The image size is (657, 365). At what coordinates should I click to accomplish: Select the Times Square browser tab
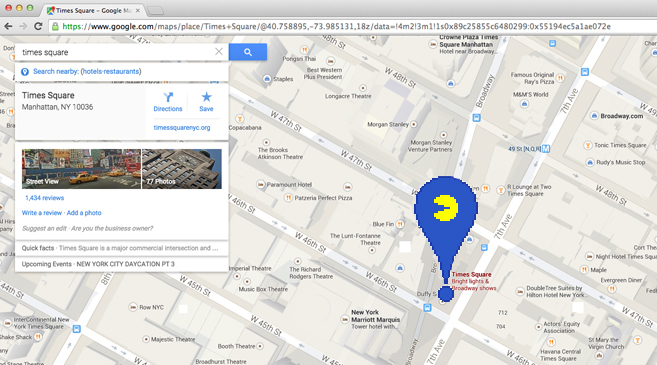coord(93,10)
